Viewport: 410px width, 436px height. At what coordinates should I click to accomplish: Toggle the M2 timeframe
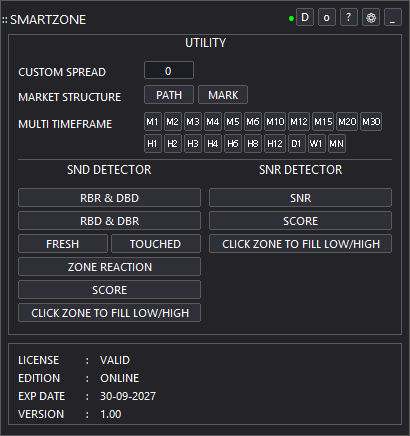tap(173, 122)
